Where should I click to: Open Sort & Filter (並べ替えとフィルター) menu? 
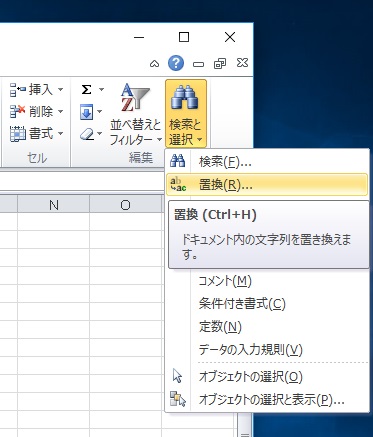[x=136, y=114]
